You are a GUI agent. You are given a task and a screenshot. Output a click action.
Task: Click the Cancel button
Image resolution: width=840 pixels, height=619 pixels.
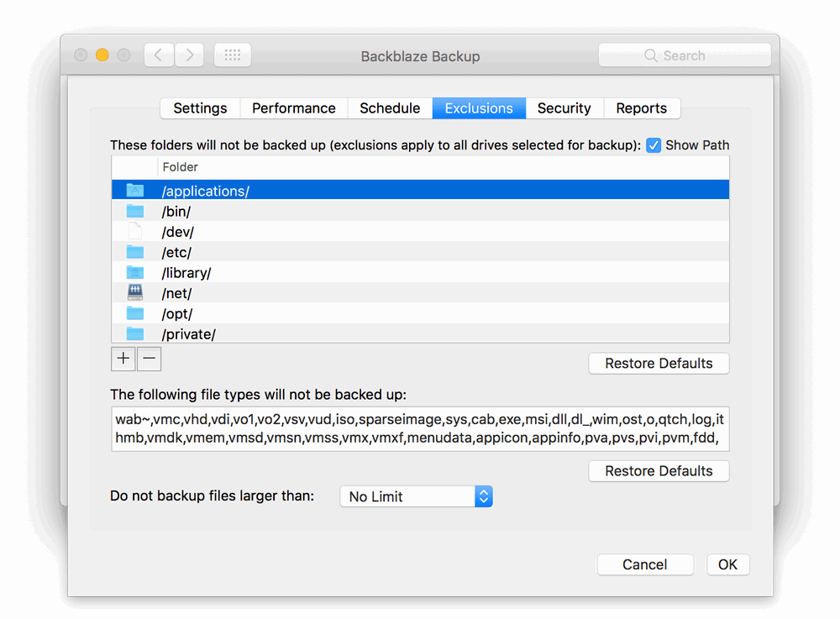pyautogui.click(x=645, y=564)
